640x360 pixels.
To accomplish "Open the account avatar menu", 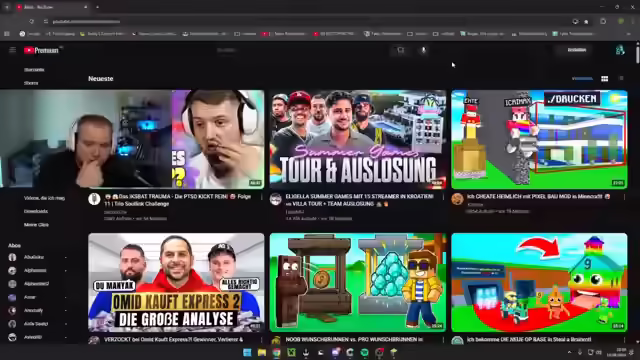I will coord(620,50).
